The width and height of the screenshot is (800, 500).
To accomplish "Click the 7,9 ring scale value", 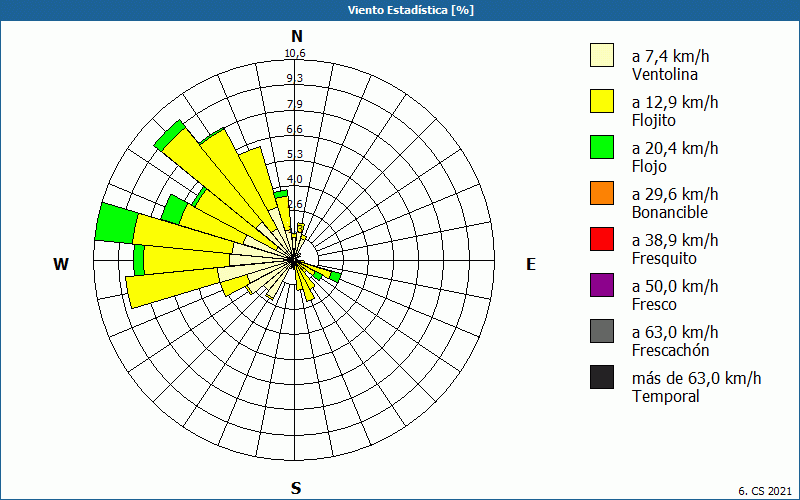I will [295, 104].
